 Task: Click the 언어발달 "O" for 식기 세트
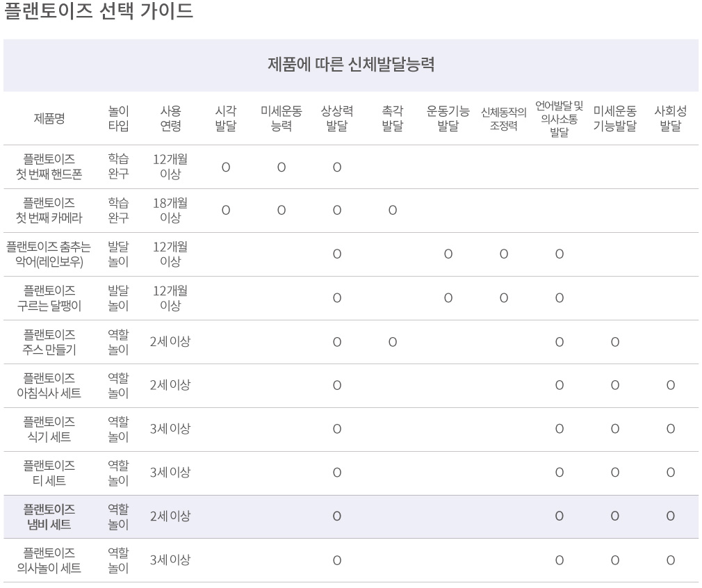pos(560,430)
